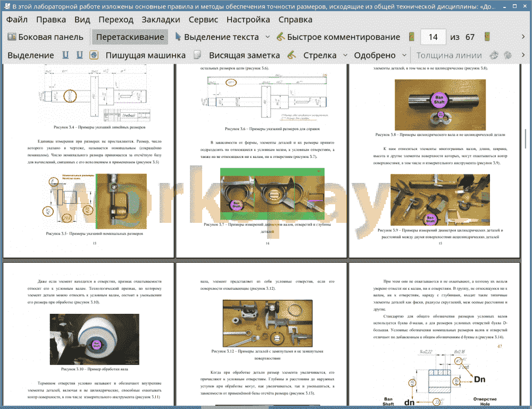Open the Правка menu
The height and width of the screenshot is (409, 532).
pyautogui.click(x=51, y=20)
